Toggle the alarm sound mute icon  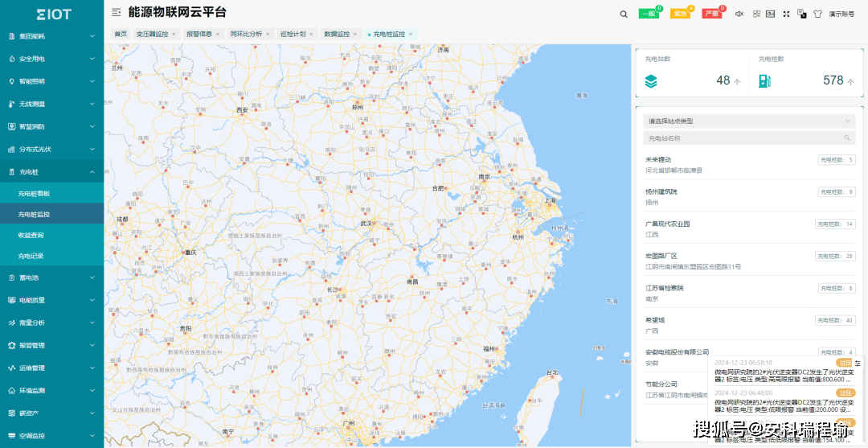tap(739, 14)
